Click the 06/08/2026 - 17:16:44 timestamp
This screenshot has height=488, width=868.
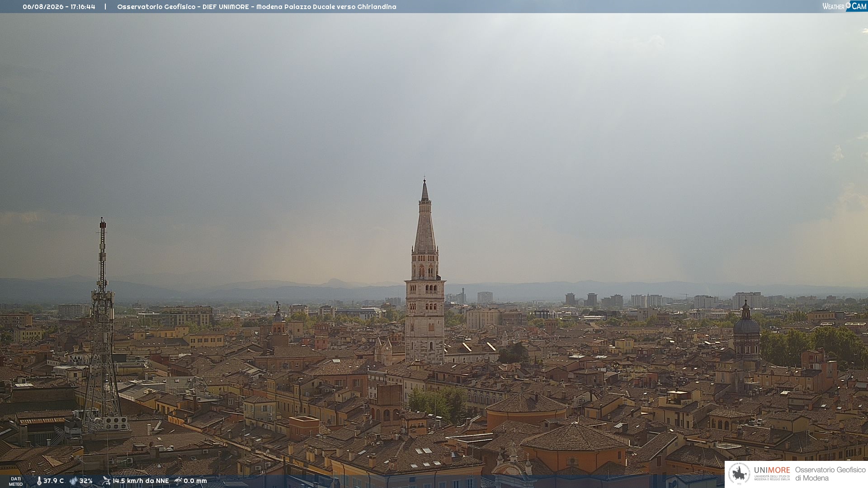(59, 7)
